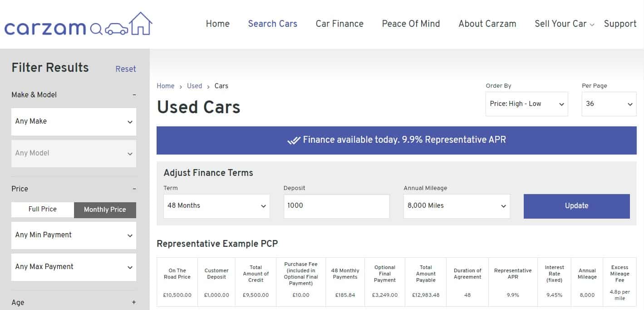
Task: Click into the Deposit input field
Action: tap(336, 206)
